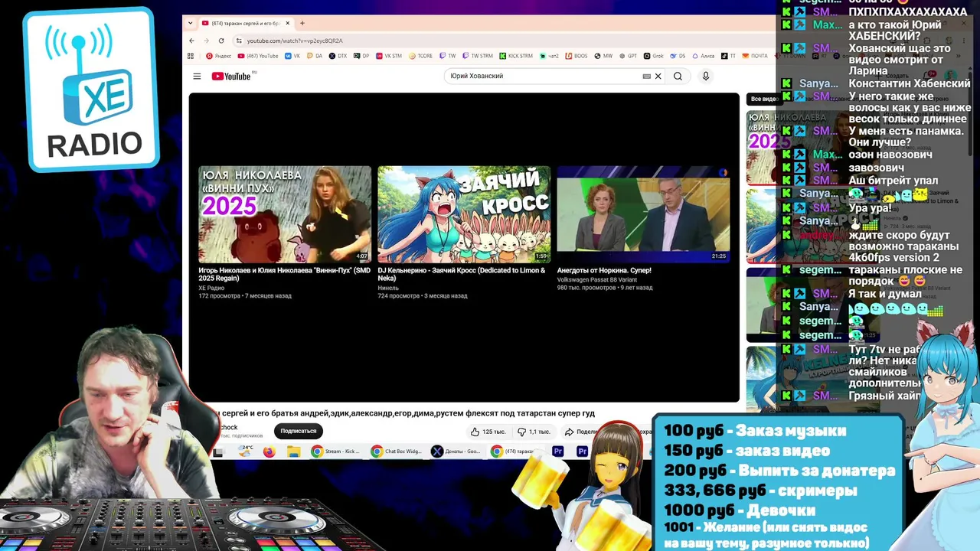Open the чат2 bookmark

pyautogui.click(x=548, y=56)
